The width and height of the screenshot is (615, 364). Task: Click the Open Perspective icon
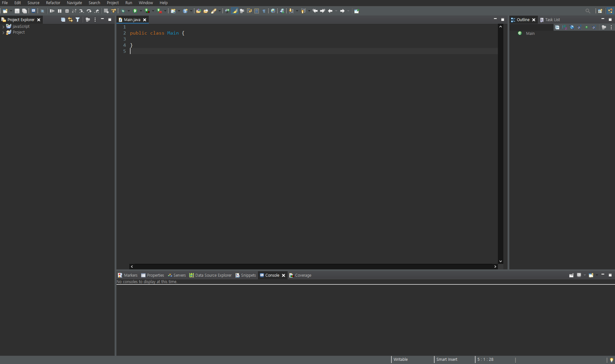tap(600, 11)
